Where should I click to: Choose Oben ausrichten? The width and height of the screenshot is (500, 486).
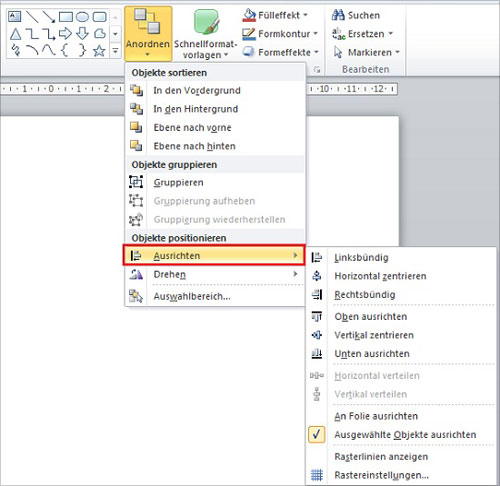click(x=401, y=317)
